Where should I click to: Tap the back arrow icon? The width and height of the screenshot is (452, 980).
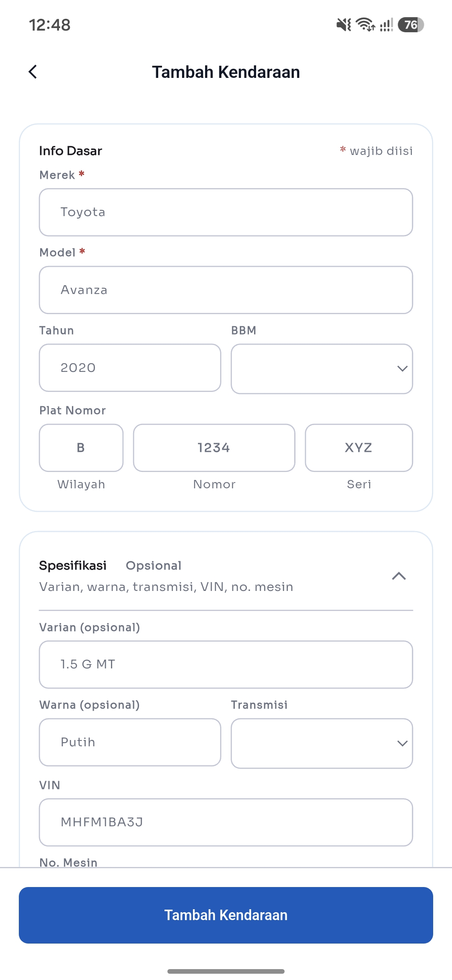[x=33, y=72]
